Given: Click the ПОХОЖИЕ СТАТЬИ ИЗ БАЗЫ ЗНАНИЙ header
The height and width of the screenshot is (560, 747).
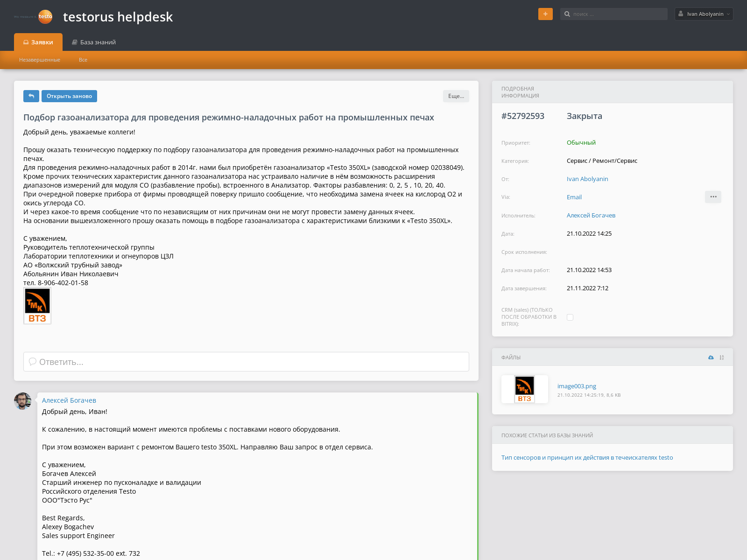Looking at the screenshot, I should pyautogui.click(x=613, y=435).
